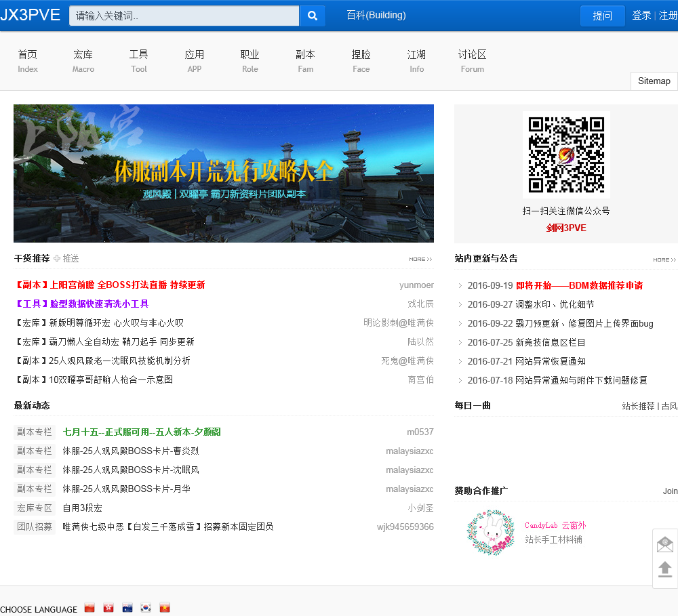Image resolution: width=678 pixels, height=616 pixels.
Task: Click the 提问 button
Action: pos(602,16)
